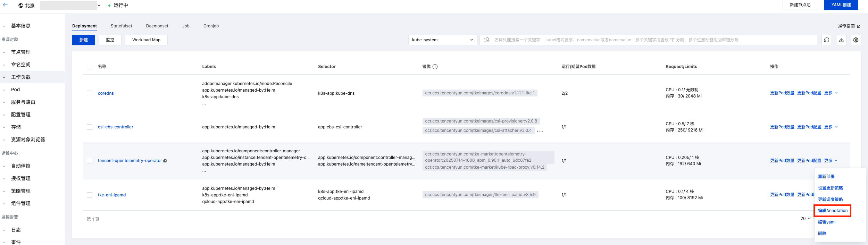
Task: Click the download icon button
Action: pyautogui.click(x=841, y=40)
